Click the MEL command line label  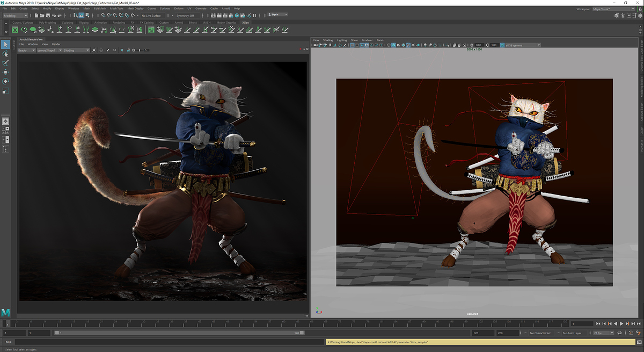pyautogui.click(x=9, y=342)
